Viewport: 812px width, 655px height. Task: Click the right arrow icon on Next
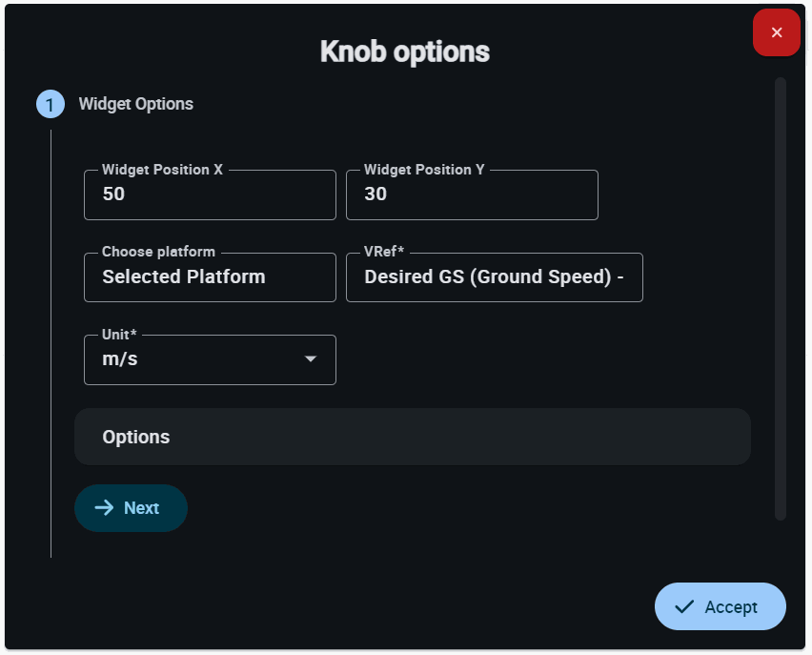coord(105,508)
